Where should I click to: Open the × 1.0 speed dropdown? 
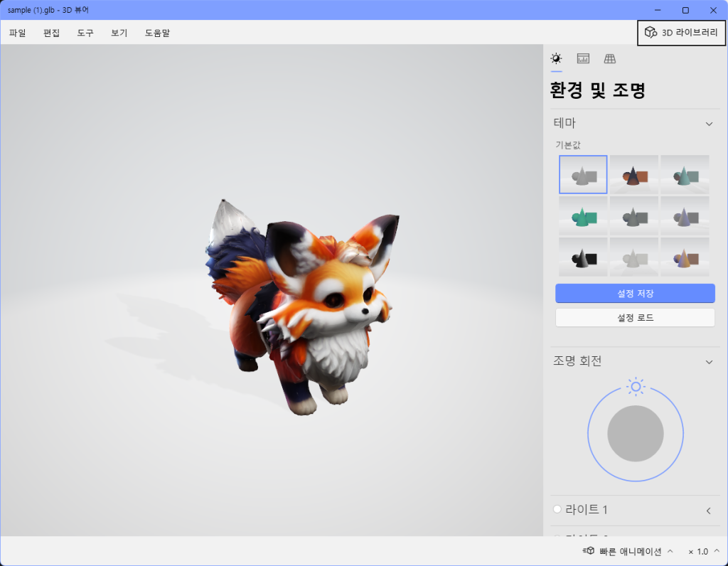coord(704,552)
